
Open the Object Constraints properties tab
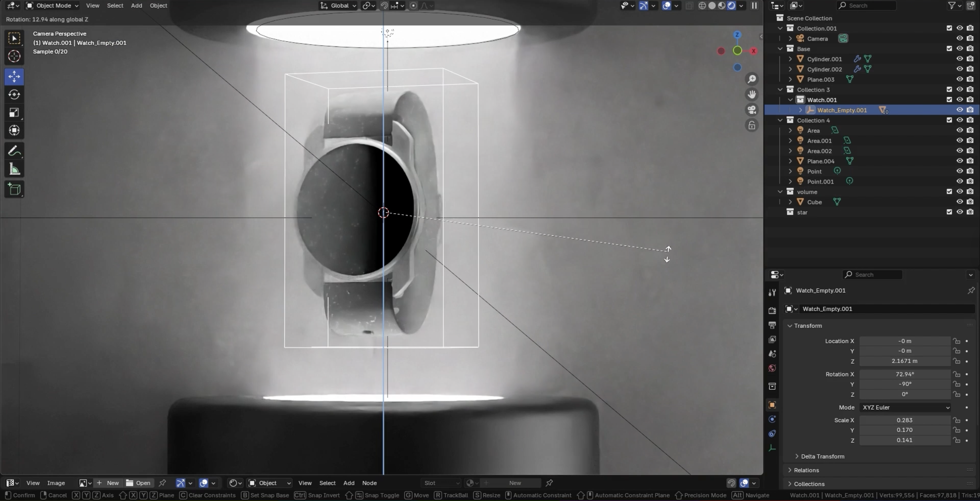[772, 433]
